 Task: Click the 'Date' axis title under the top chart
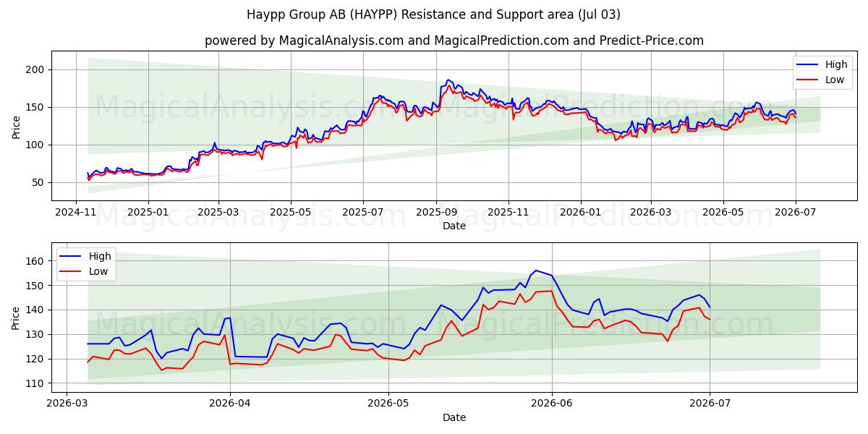pyautogui.click(x=454, y=226)
